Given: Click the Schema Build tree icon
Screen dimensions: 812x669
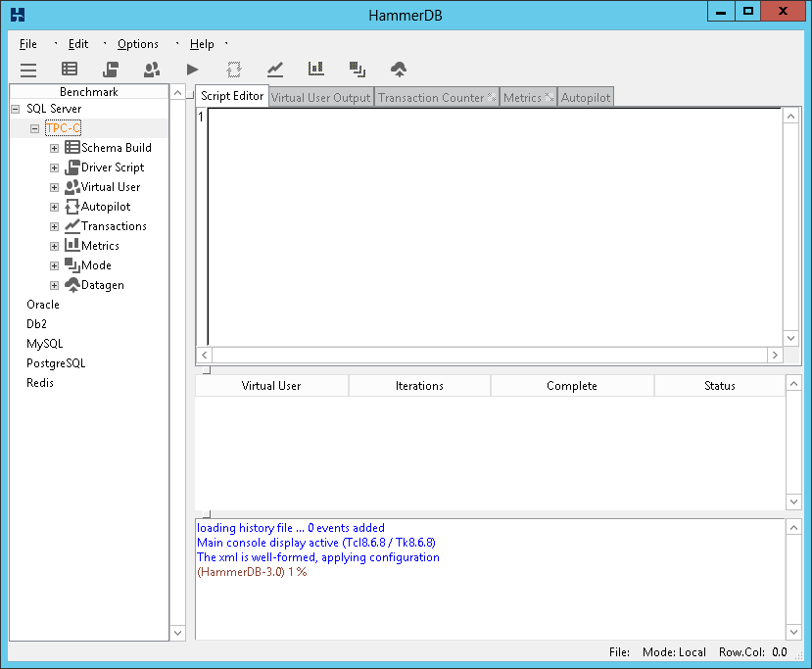Looking at the screenshot, I should 72,148.
